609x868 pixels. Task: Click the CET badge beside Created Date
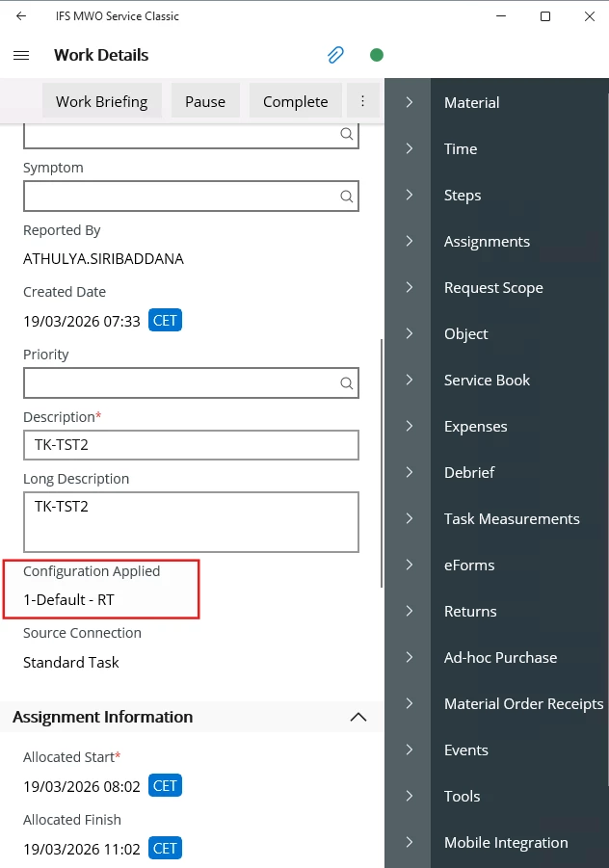point(165,321)
